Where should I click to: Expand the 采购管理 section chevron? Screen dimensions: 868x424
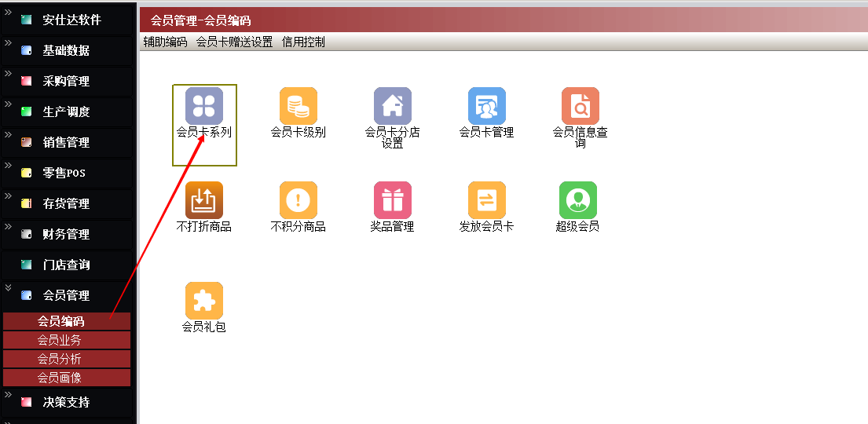[x=8, y=73]
